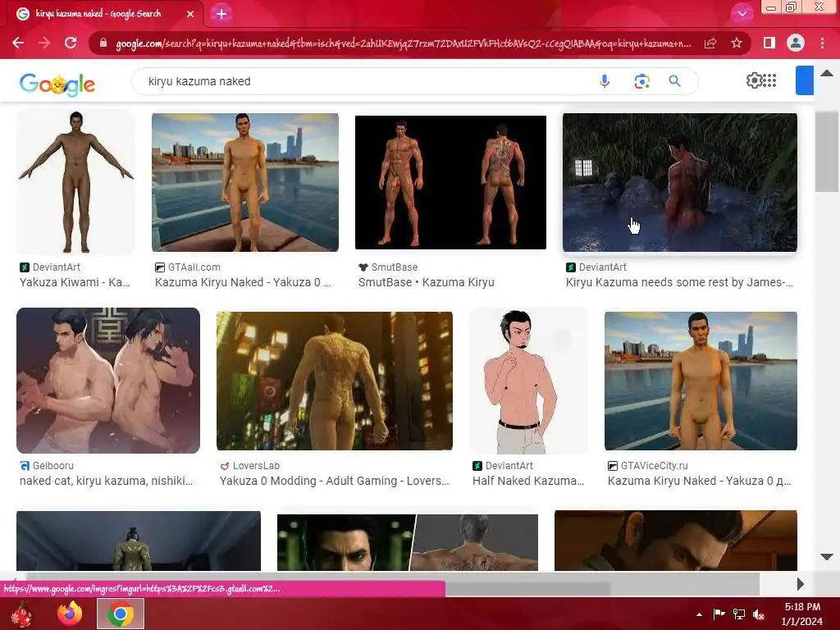Click the muted volume tray icon
Image resolution: width=840 pixels, height=630 pixels.
click(x=759, y=614)
